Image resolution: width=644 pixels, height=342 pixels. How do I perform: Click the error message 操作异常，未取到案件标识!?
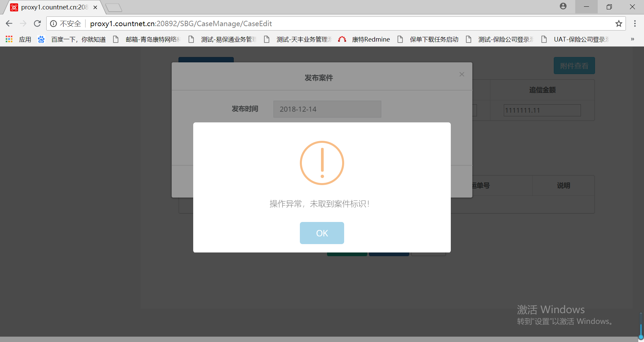[x=320, y=204]
